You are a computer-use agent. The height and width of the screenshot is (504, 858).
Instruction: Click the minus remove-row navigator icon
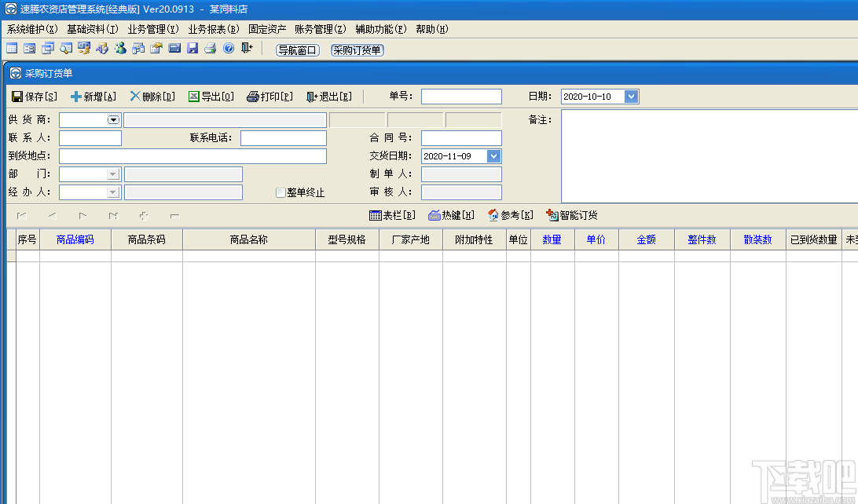click(x=174, y=216)
